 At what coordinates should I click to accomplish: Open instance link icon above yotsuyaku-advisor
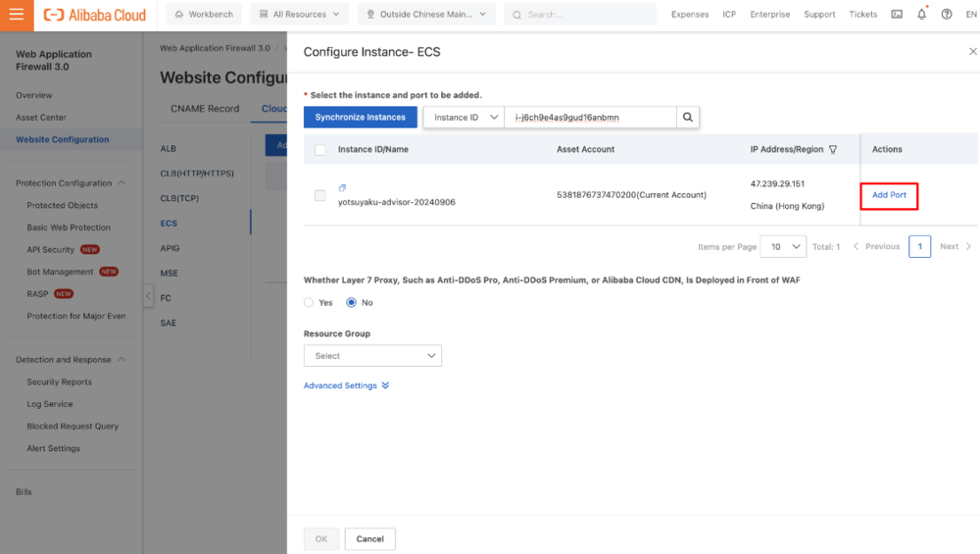click(342, 187)
